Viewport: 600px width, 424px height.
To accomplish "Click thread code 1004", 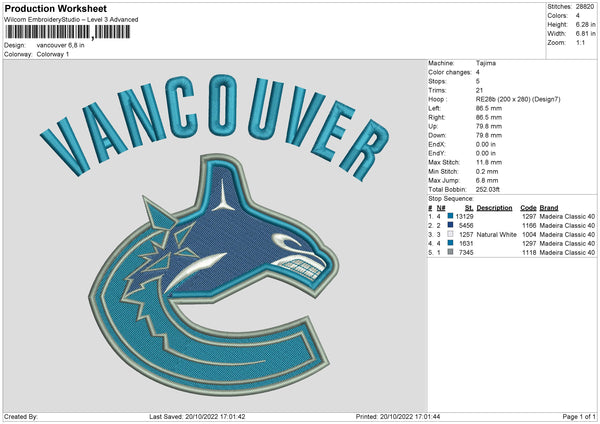I will (529, 235).
